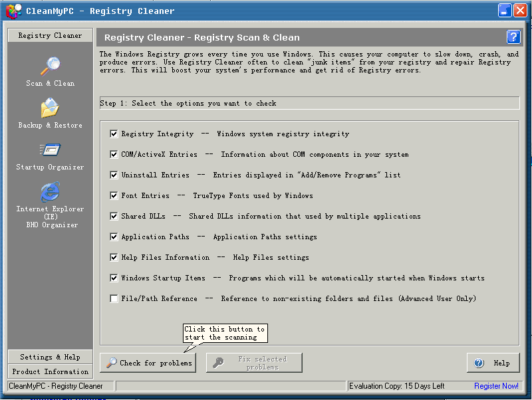Enable File/Path Reference checkbox
The image size is (532, 400).
click(x=114, y=298)
